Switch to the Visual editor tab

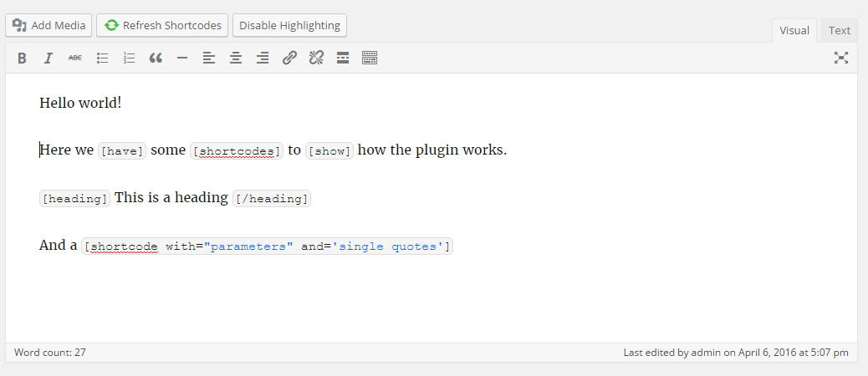coord(794,30)
